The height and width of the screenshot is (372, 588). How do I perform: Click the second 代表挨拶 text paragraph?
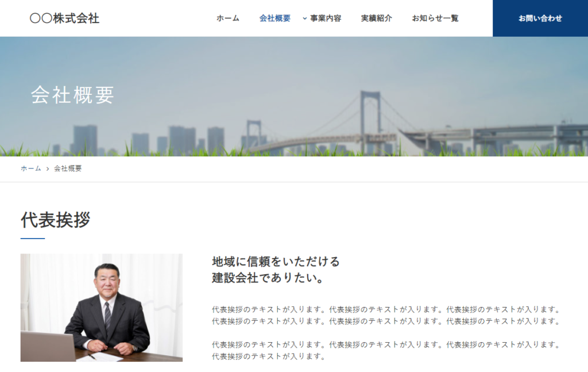(x=385, y=350)
